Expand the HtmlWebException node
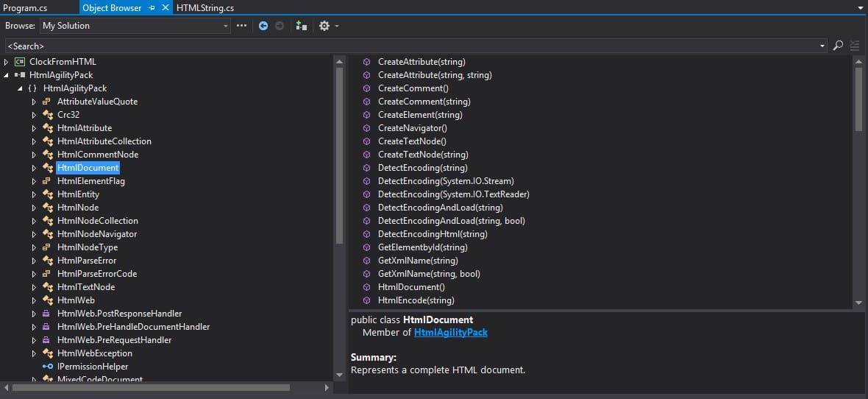Image resolution: width=868 pixels, height=399 pixels. pos(34,353)
